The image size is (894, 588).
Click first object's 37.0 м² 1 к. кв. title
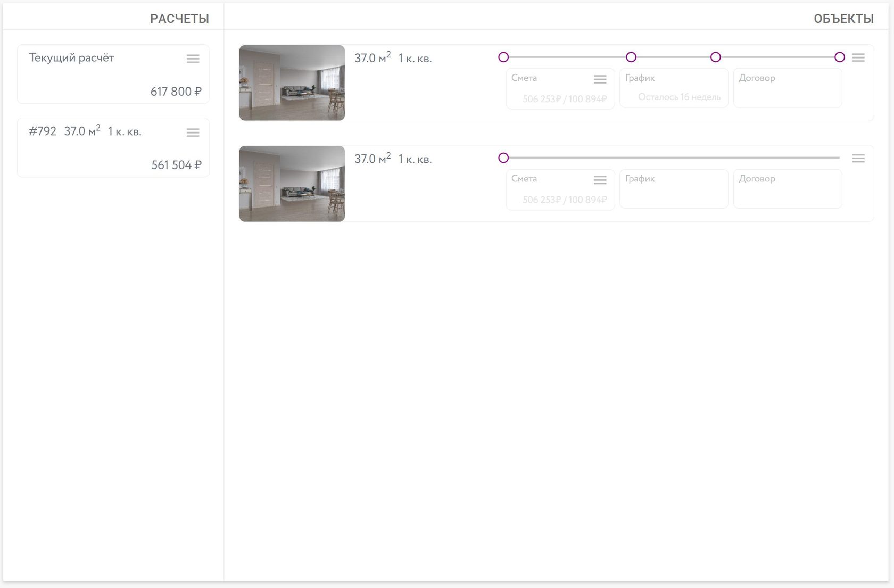393,57
